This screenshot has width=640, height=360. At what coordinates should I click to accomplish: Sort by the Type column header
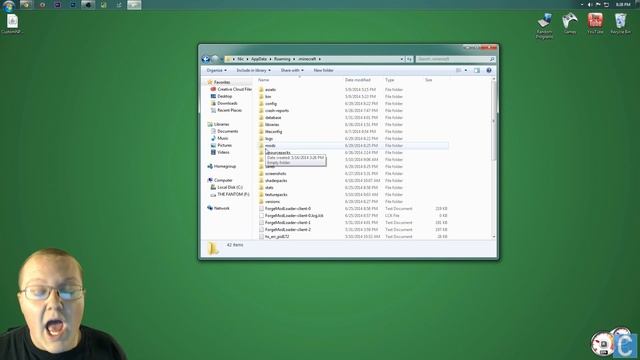tap(390, 80)
